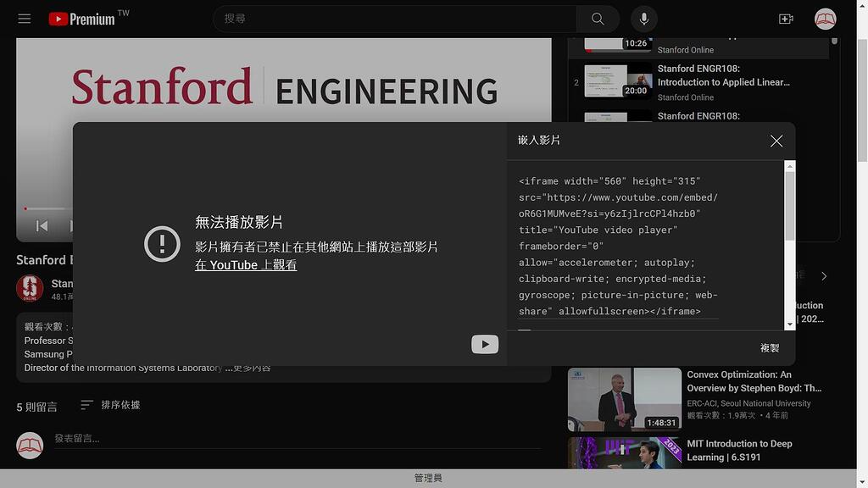Copy the iframe code using 複製
Image resolution: width=868 pixels, height=488 pixels.
(x=769, y=347)
